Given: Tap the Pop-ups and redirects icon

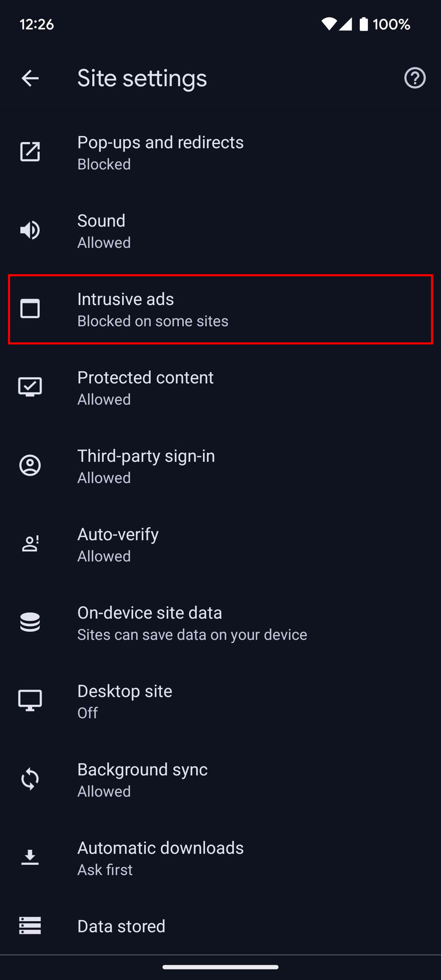Looking at the screenshot, I should click(x=30, y=152).
